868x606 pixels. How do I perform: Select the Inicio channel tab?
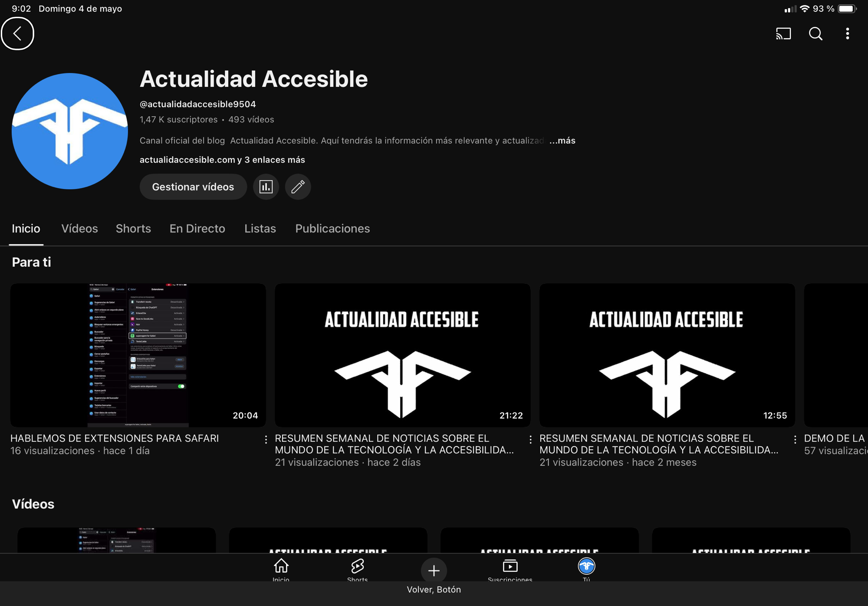tap(26, 229)
